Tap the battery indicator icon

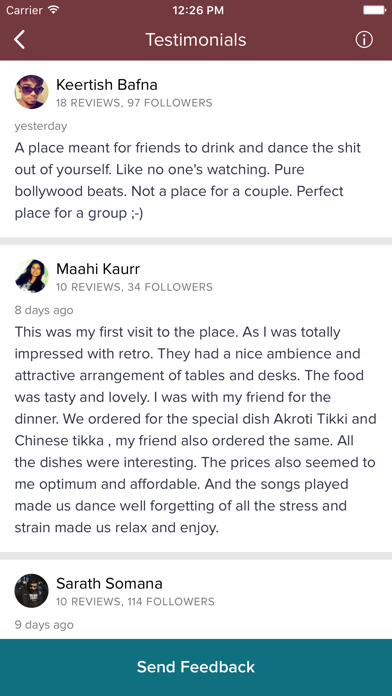[373, 10]
